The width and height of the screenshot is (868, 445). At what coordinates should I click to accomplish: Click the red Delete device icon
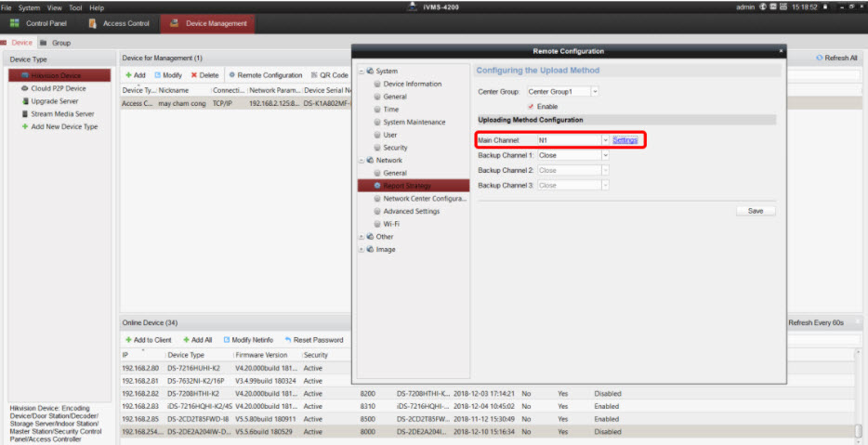coord(194,75)
